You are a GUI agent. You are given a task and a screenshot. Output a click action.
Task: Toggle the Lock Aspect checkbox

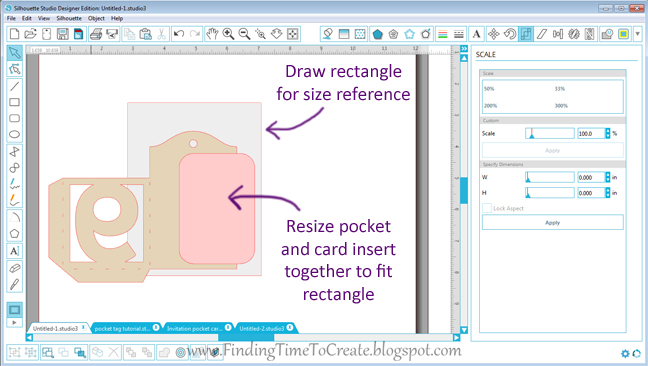pos(487,208)
